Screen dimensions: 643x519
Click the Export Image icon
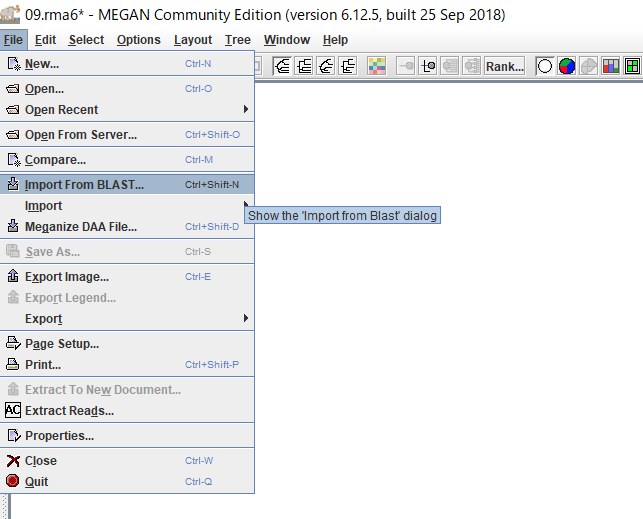coord(13,276)
